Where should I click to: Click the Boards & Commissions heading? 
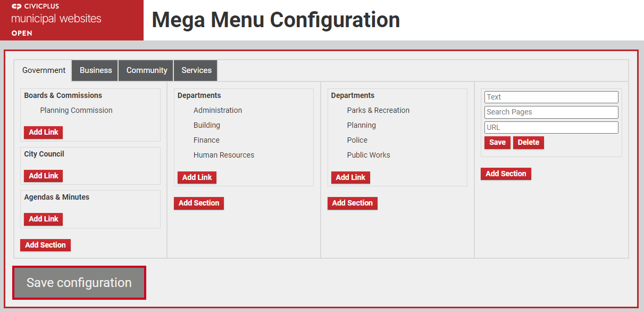click(63, 95)
